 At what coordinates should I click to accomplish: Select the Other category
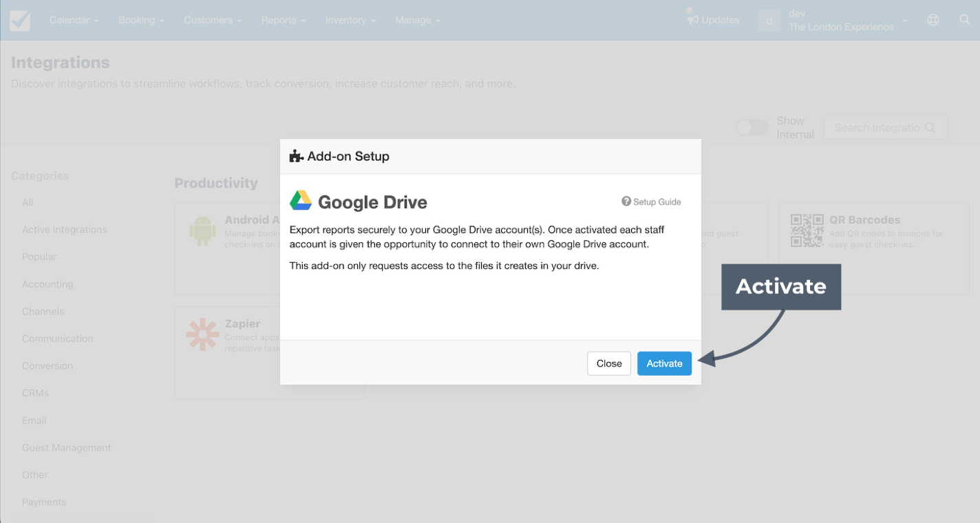(x=34, y=475)
